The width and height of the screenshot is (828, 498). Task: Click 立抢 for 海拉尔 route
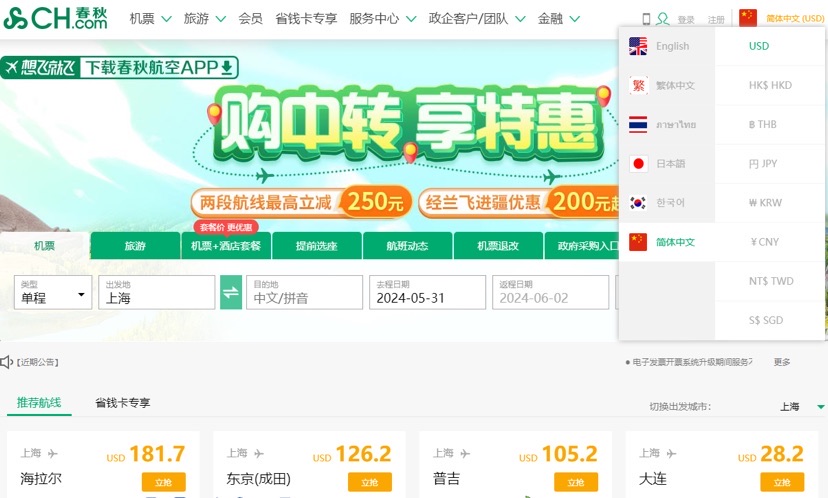[x=164, y=482]
